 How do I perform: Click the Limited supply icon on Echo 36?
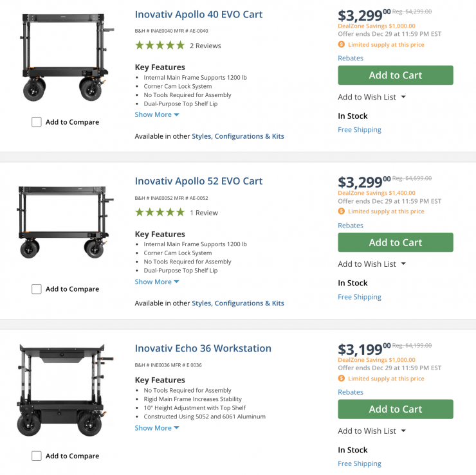[x=341, y=379]
